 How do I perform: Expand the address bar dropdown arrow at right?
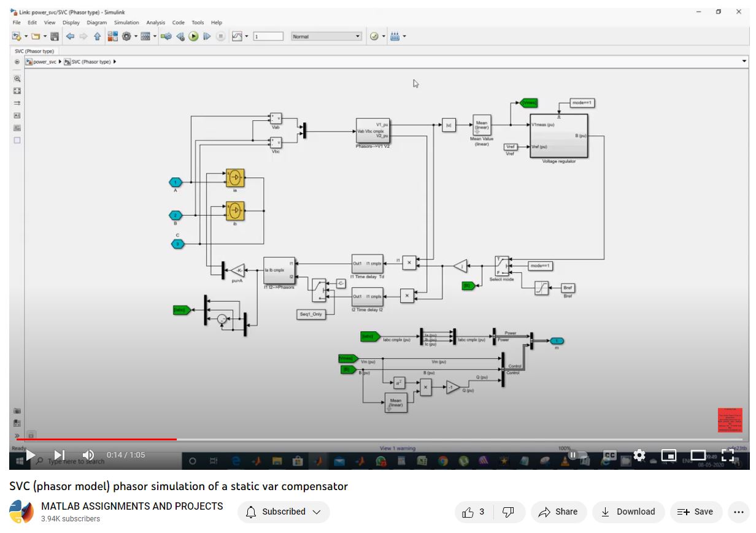click(744, 61)
